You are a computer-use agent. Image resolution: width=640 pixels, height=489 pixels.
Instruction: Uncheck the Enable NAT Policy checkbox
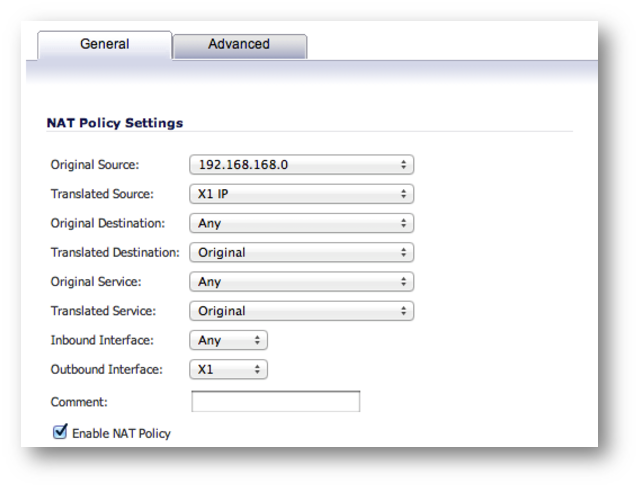[60, 432]
